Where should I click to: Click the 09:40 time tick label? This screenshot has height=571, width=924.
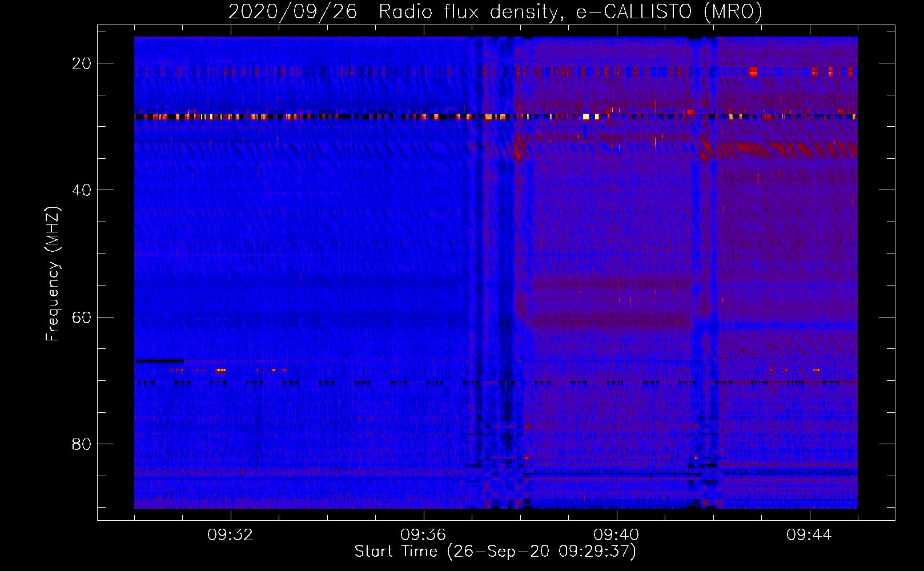pyautogui.click(x=616, y=535)
